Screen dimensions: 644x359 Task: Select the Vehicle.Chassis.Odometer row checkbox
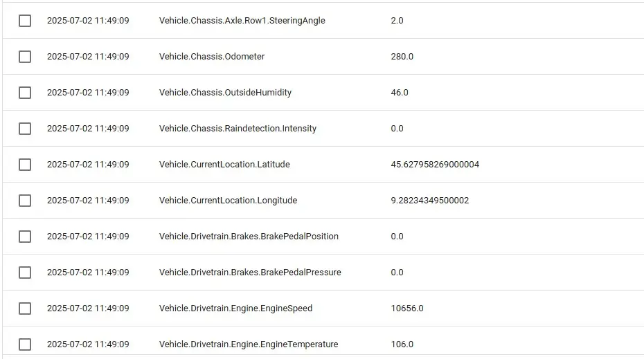[25, 57]
